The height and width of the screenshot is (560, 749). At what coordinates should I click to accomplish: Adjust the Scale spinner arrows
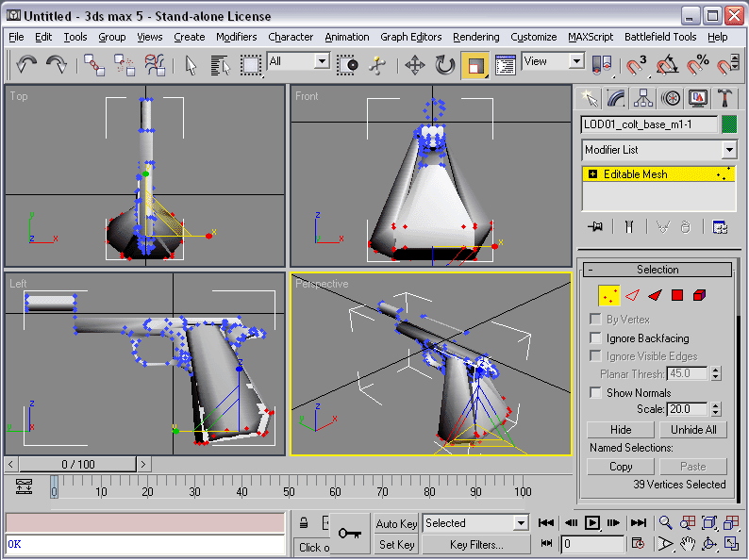coord(715,409)
